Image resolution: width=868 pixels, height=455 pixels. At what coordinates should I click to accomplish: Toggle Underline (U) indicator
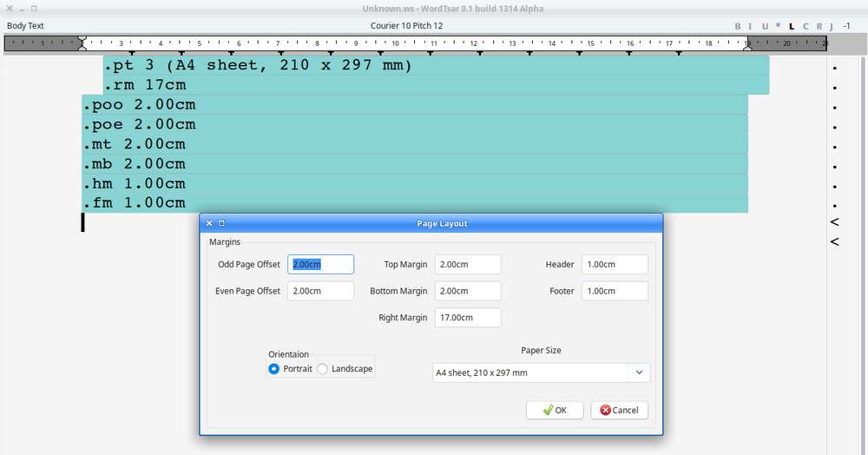tap(765, 26)
